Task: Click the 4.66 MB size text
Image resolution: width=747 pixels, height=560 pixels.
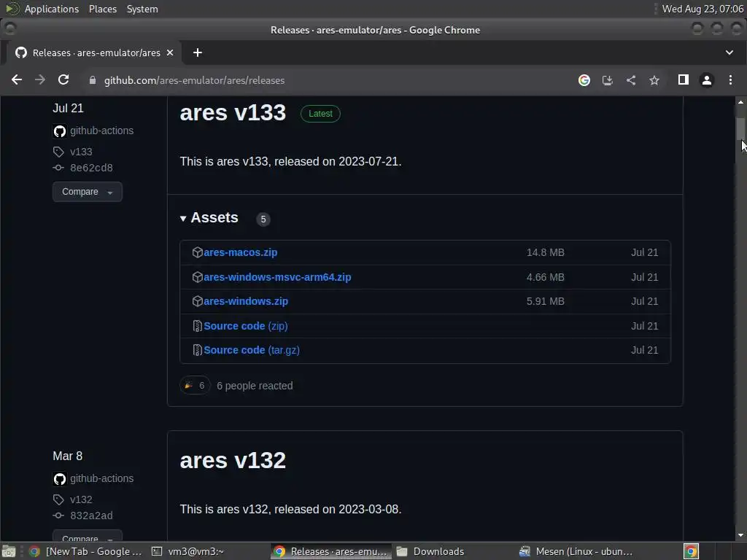Action: point(546,277)
